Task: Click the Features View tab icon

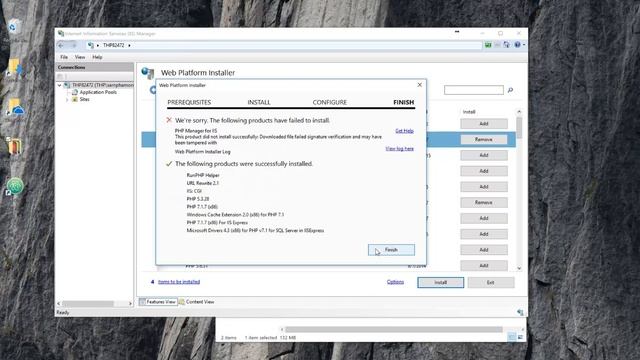Action: 142,302
